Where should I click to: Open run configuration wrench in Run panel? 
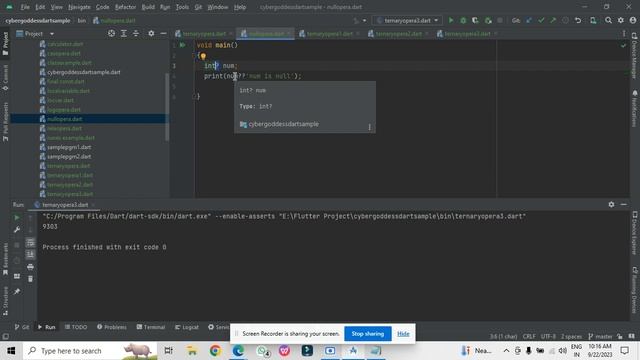click(17, 230)
